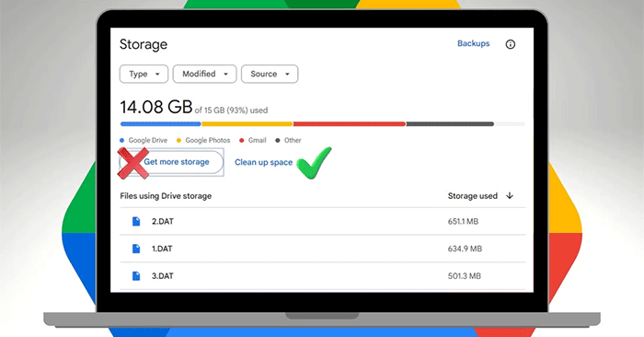Screen dimensions: 644x337
Task: Click the red Gmail storage bar segment
Action: pos(350,123)
